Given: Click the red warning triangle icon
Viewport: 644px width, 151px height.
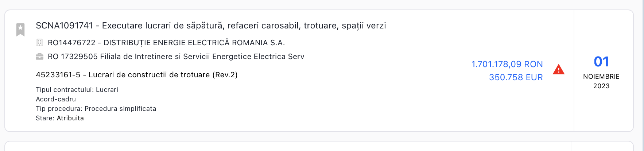Looking at the screenshot, I should (x=558, y=69).
